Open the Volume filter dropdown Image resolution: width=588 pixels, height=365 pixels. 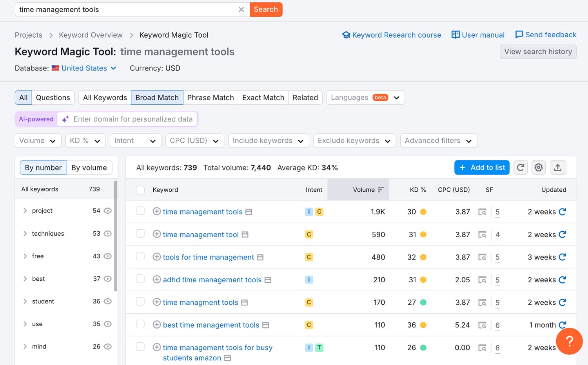coord(38,141)
